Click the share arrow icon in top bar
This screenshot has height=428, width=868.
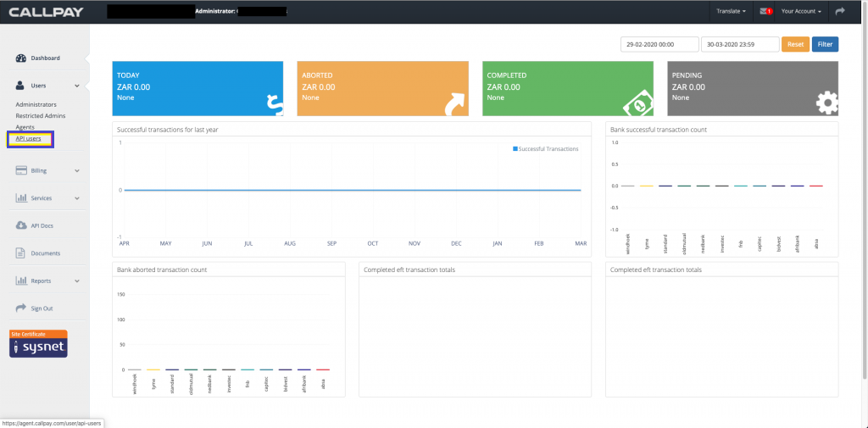pyautogui.click(x=840, y=12)
